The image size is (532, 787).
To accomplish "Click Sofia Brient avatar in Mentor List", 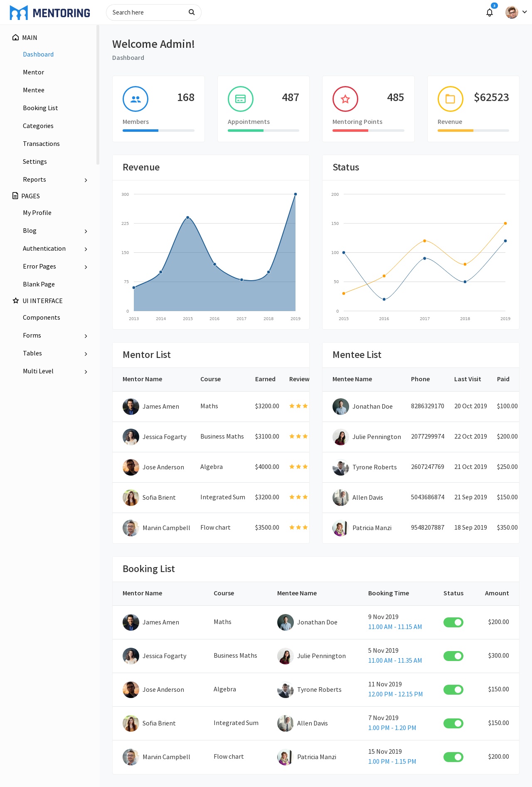I will point(131,498).
